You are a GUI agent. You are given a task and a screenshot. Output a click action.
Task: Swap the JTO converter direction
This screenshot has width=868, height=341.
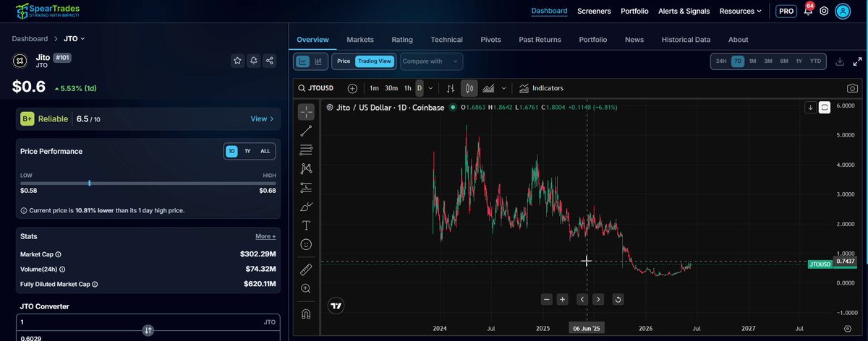point(148,330)
